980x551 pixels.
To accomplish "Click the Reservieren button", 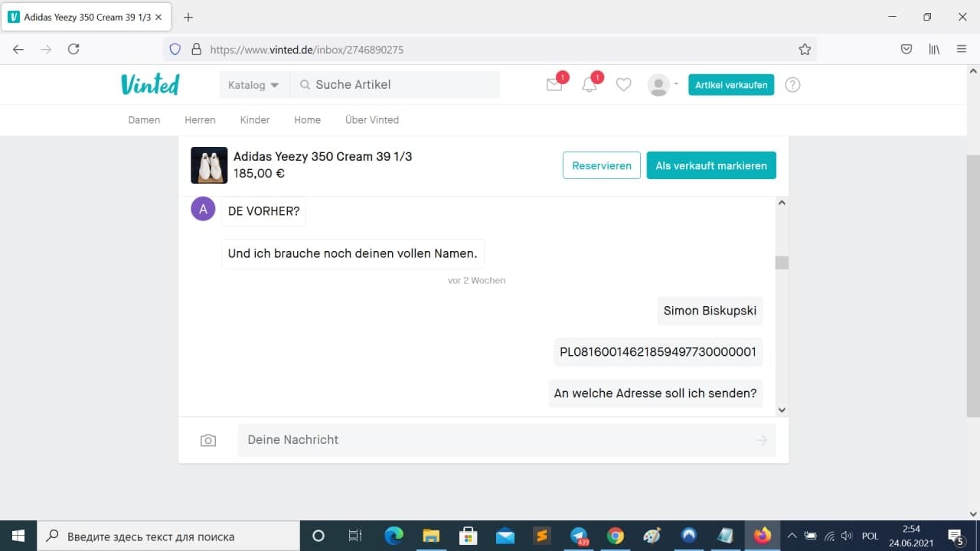I will pyautogui.click(x=602, y=165).
